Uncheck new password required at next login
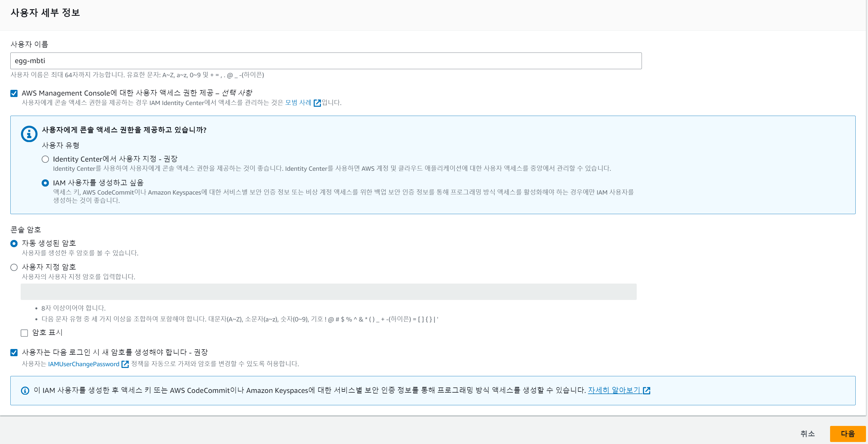The width and height of the screenshot is (868, 444). (14, 352)
